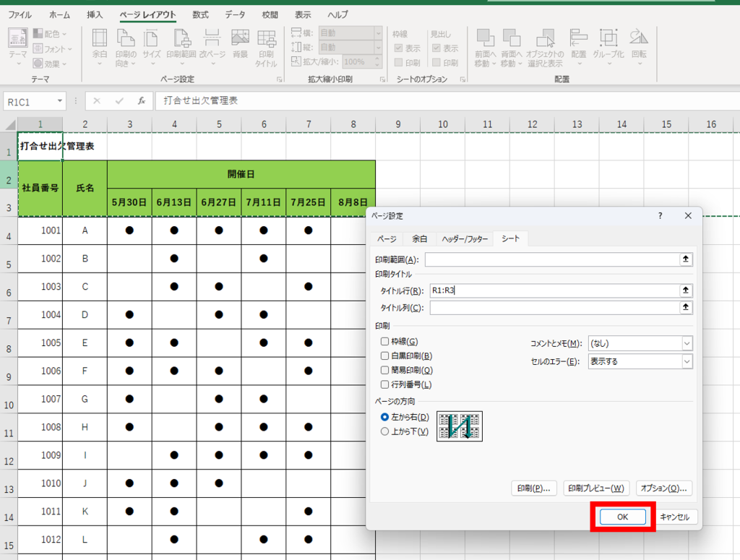Viewport: 740px width, 560px height.
Task: Select 上から下(V) page order radio
Action: [384, 431]
